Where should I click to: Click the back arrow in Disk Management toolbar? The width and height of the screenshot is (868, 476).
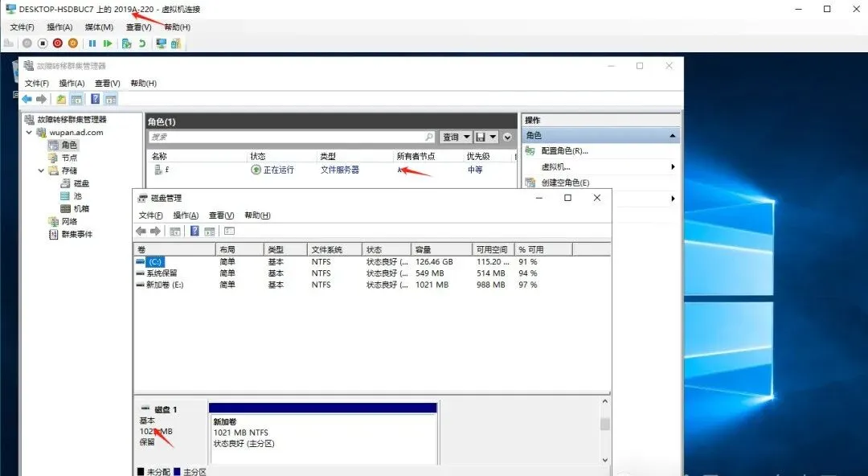pos(142,232)
